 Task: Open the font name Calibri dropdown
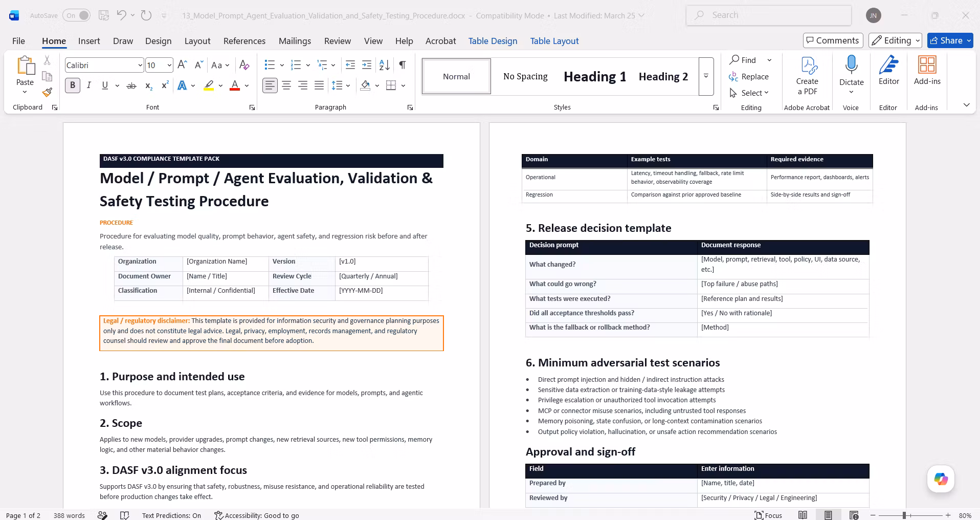[140, 65]
